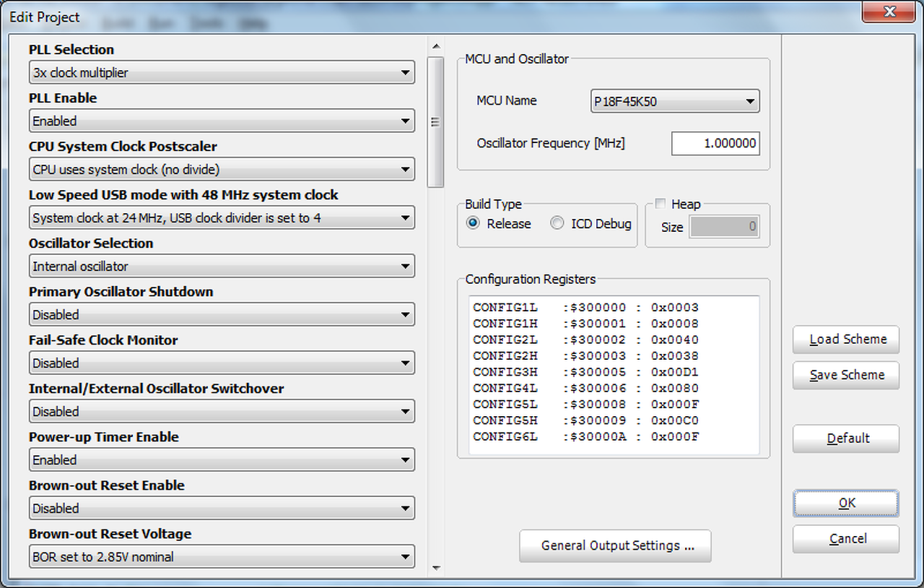
Task: Click the CONFIG5H register line
Action: coord(586,420)
